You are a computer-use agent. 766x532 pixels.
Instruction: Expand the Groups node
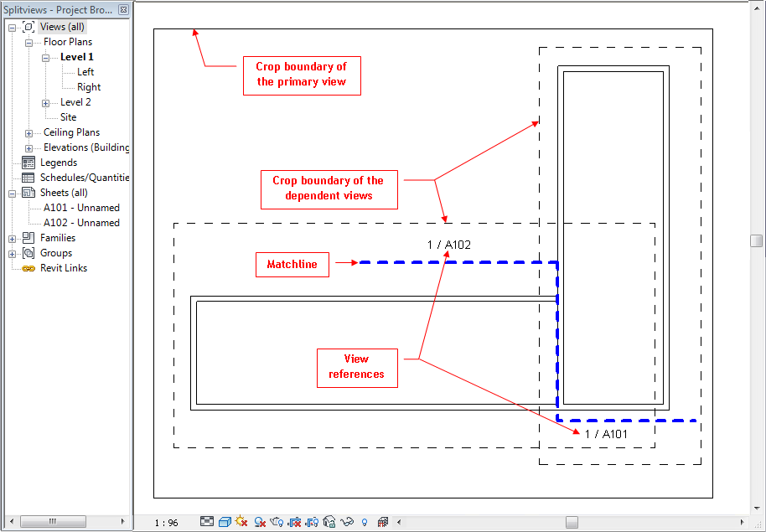click(13, 254)
